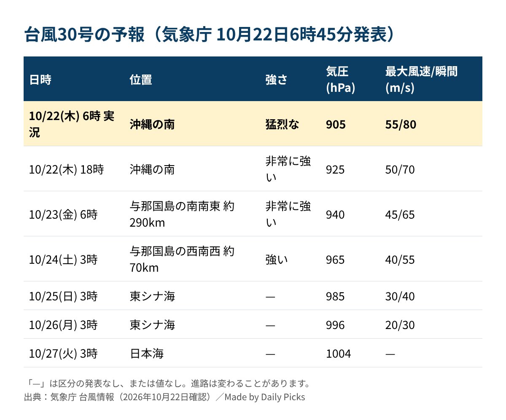Click the 日時 column header

click(40, 80)
